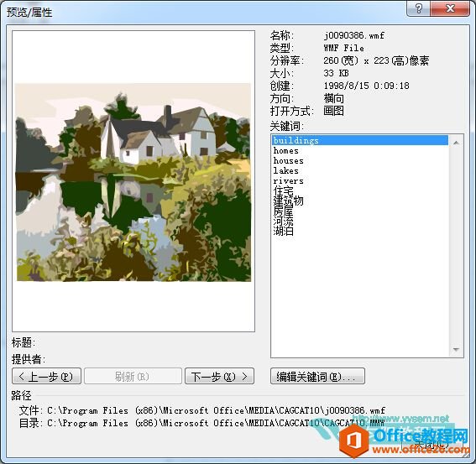Click the 33 KB size value
The width and height of the screenshot is (476, 464).
click(x=336, y=73)
